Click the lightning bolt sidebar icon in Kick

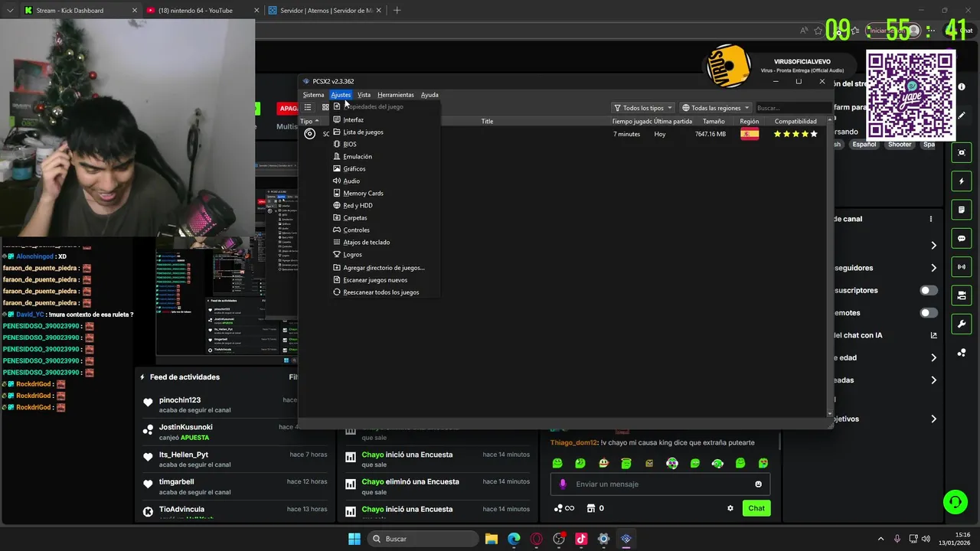(962, 181)
